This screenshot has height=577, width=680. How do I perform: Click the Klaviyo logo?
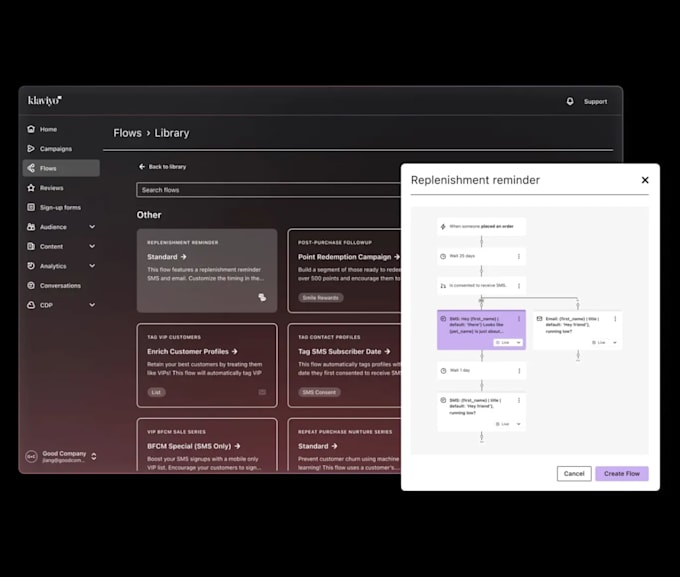tap(45, 101)
